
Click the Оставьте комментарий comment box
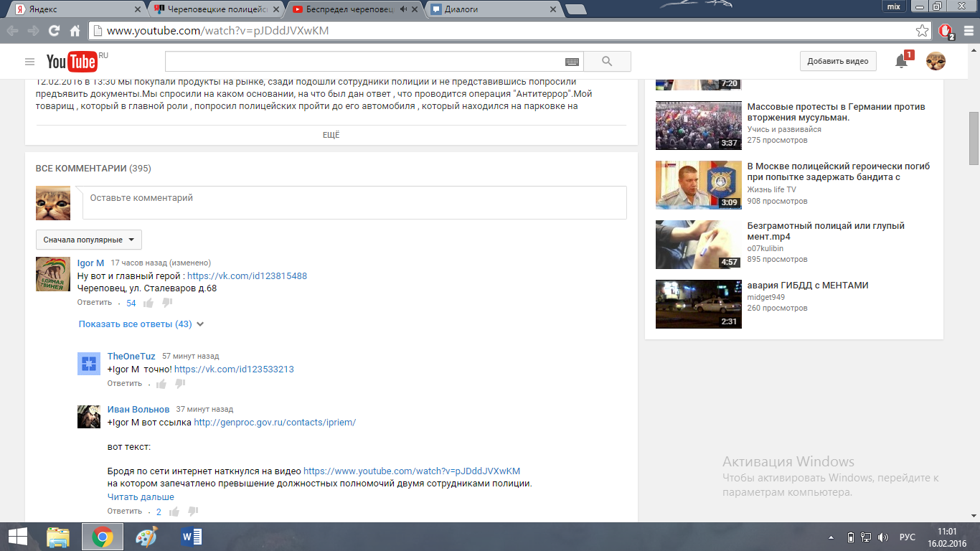click(x=354, y=202)
